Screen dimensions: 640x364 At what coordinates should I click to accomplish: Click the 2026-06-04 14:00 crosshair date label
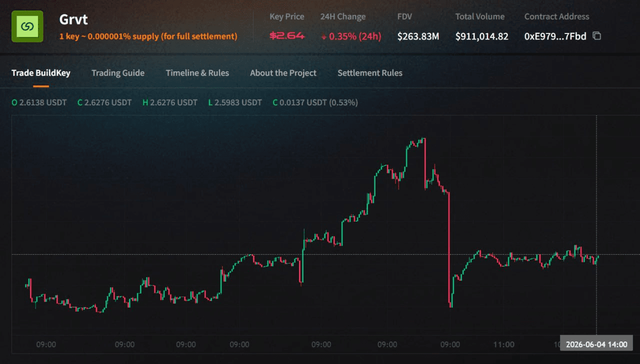pos(596,344)
